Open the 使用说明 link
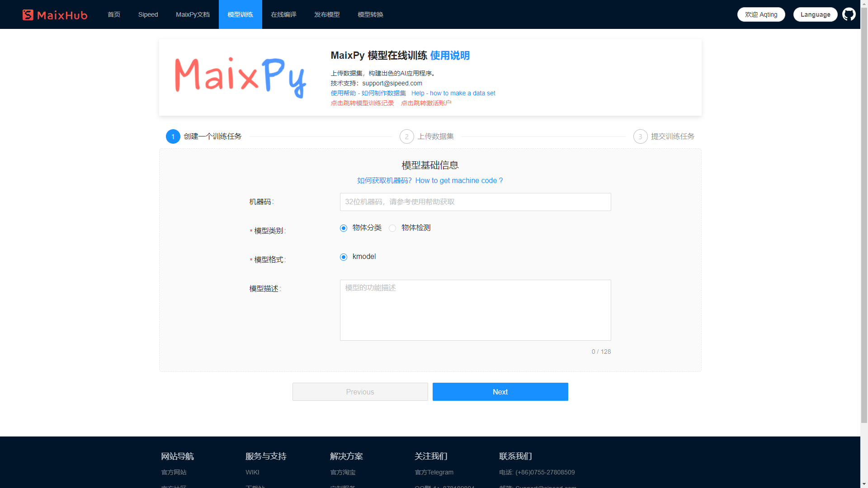868x488 pixels. [450, 56]
